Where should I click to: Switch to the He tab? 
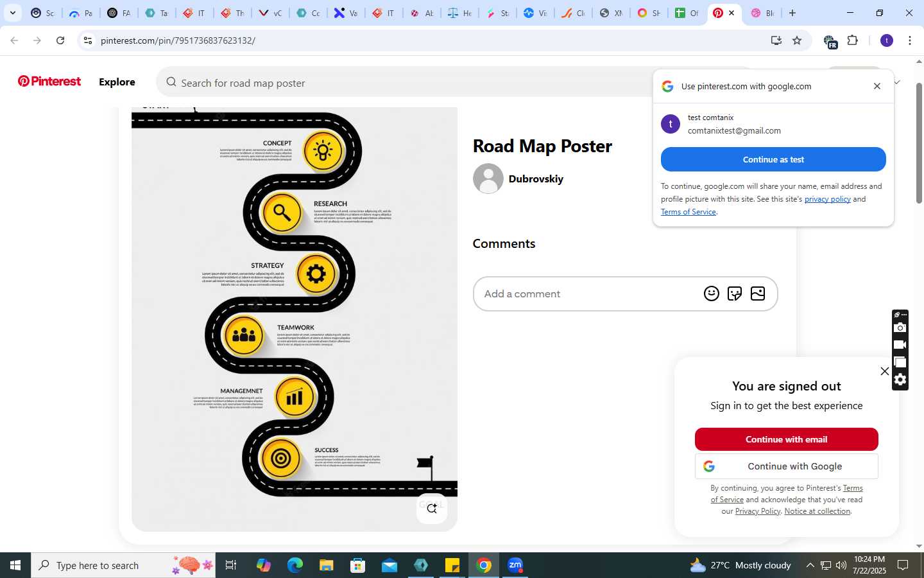click(459, 13)
